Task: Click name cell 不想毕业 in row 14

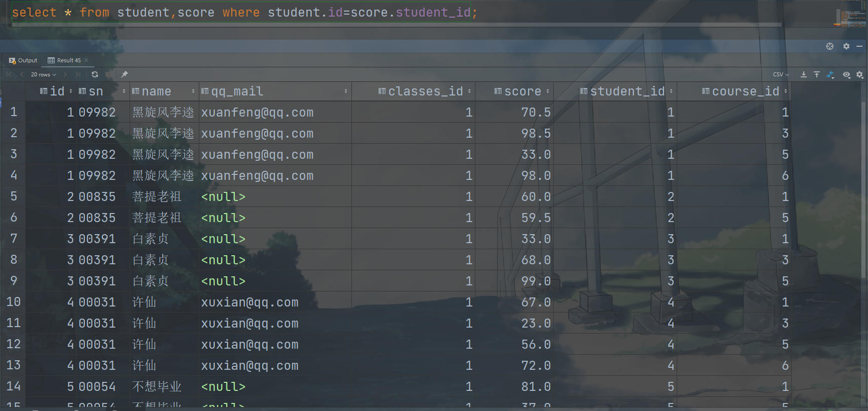Action: tap(164, 386)
